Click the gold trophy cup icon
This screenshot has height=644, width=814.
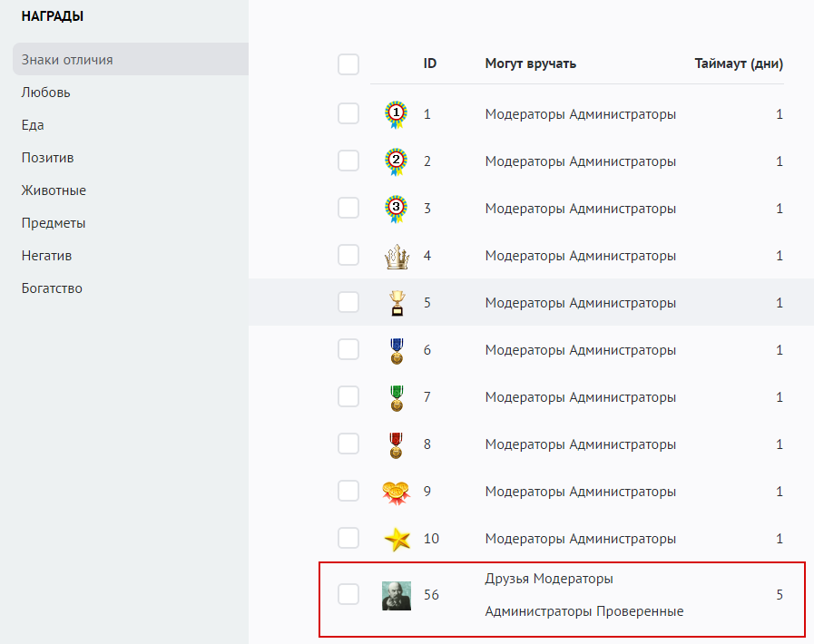point(397,303)
